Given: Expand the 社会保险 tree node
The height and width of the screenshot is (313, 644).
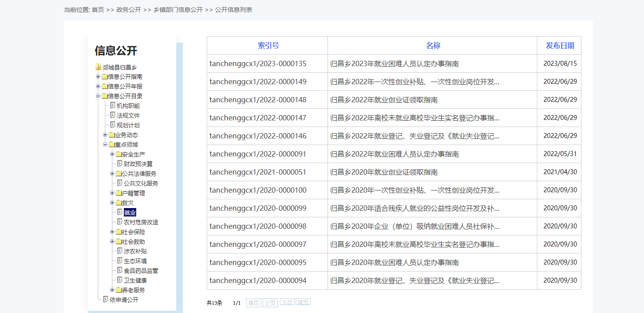Looking at the screenshot, I should click(x=112, y=232).
